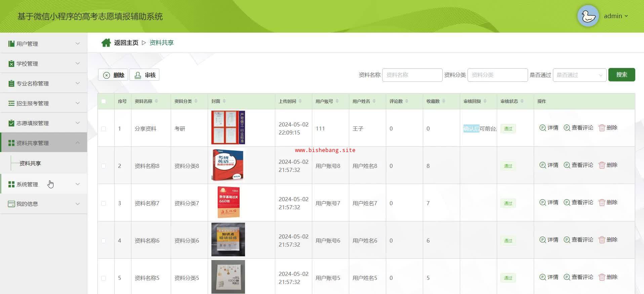Click the trash delete icon in row 1
The height and width of the screenshot is (294, 644).
point(602,128)
